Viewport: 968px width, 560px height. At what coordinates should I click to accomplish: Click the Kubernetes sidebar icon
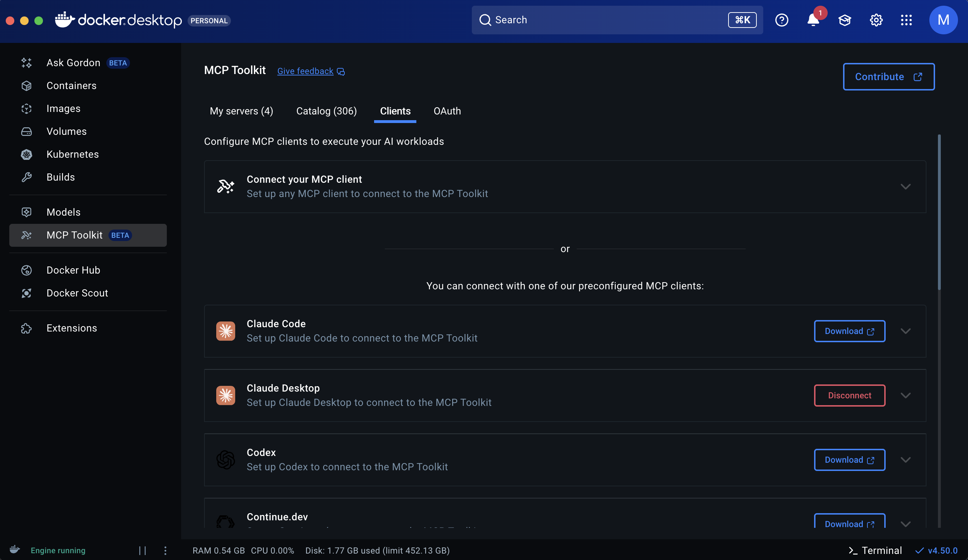tap(26, 154)
